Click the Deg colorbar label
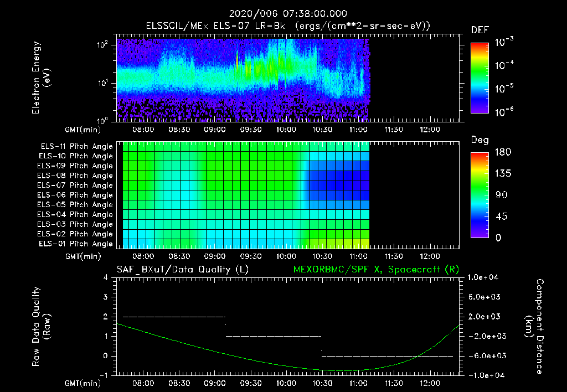 pyautogui.click(x=480, y=140)
